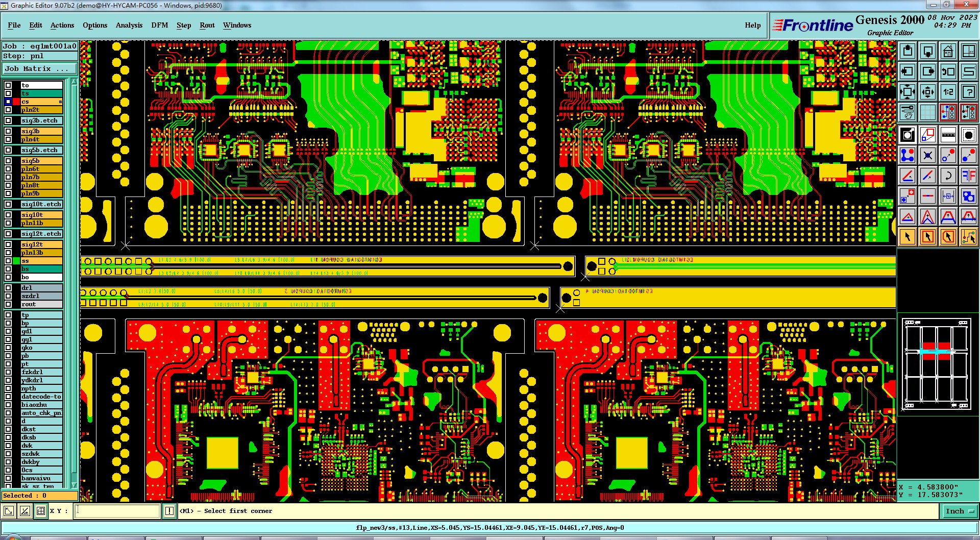Expand the Job Matrix button
Viewport: 980px width, 540px height.
click(x=40, y=68)
